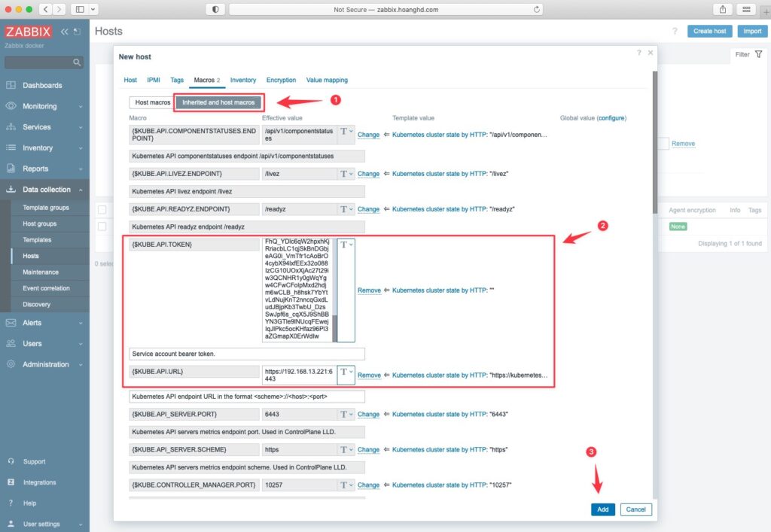Click the Zabbix logo
This screenshot has height=532, width=771.
(x=28, y=32)
